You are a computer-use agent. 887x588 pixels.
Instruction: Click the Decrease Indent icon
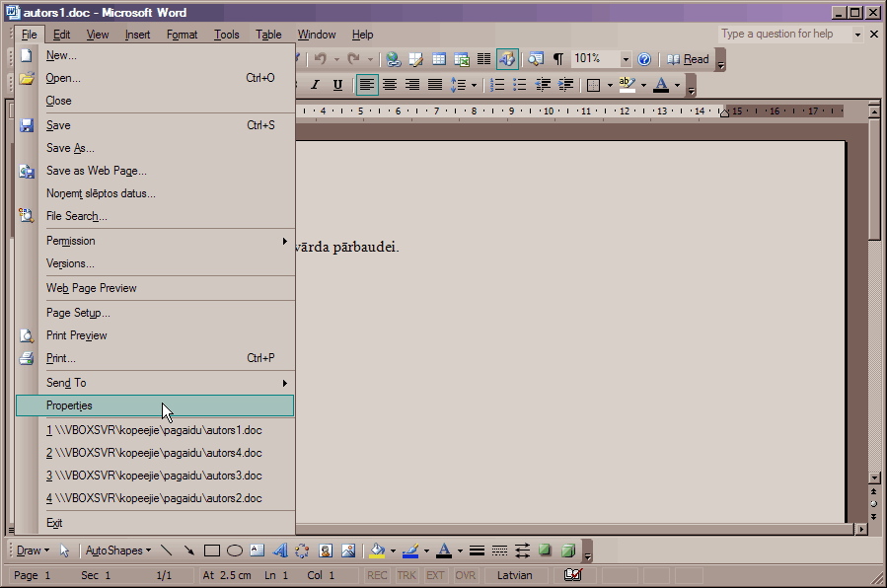(x=543, y=85)
